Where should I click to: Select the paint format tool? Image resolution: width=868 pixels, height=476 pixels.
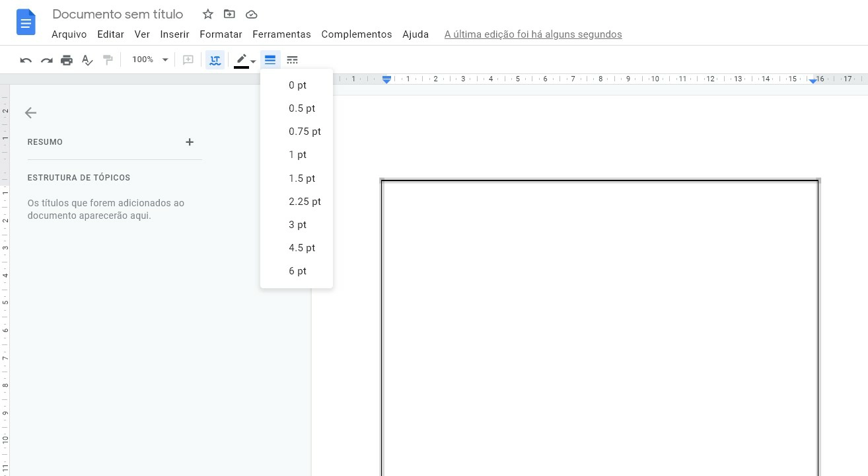click(x=108, y=60)
